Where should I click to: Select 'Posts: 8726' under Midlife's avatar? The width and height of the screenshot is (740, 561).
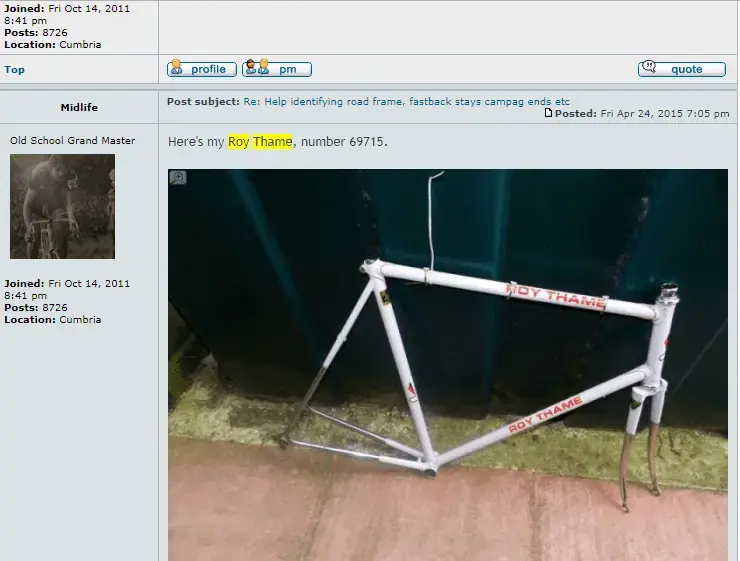(36, 308)
